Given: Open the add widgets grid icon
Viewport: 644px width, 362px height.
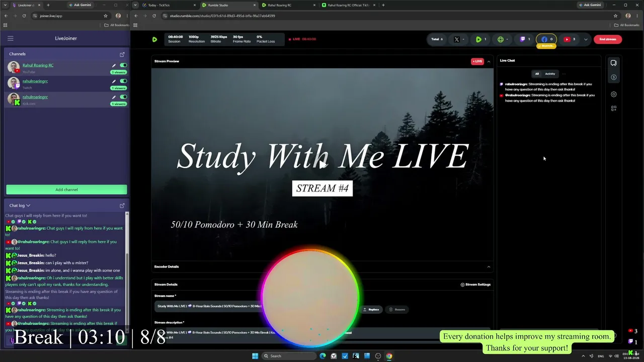Looking at the screenshot, I should [x=613, y=108].
